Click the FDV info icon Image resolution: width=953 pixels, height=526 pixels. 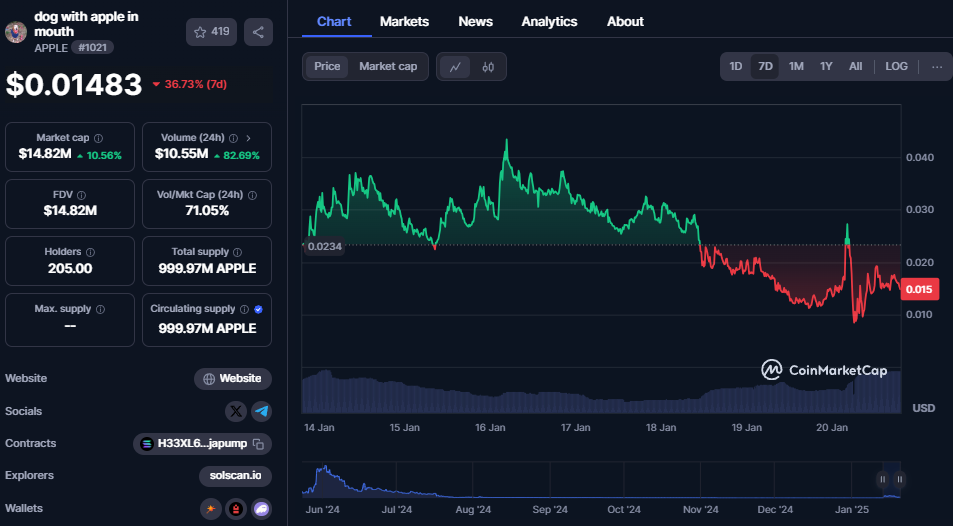coord(81,195)
